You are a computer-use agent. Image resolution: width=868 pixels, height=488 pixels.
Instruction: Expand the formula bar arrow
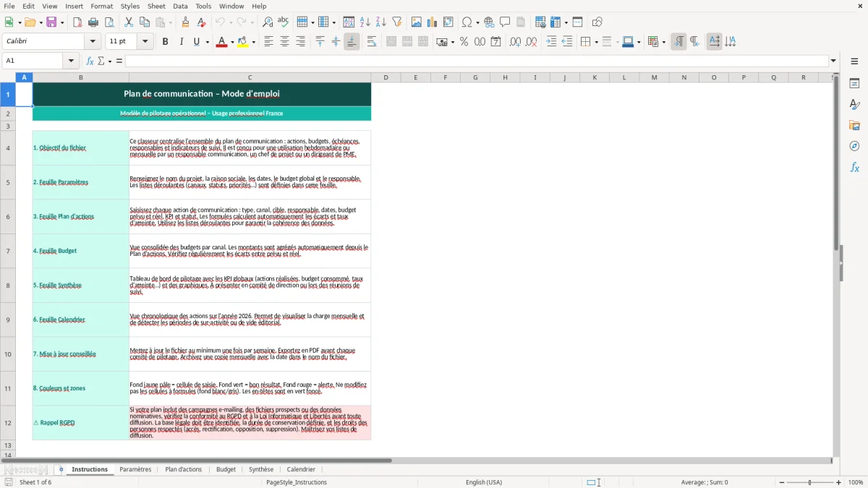point(833,61)
